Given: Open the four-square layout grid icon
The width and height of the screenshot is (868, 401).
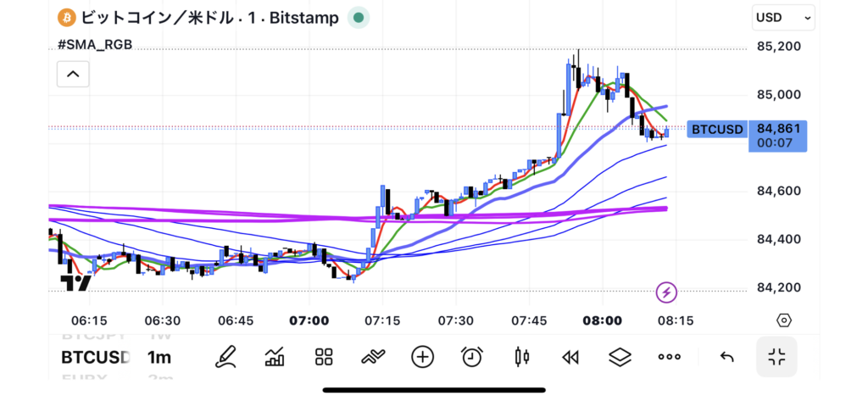Looking at the screenshot, I should point(323,357).
